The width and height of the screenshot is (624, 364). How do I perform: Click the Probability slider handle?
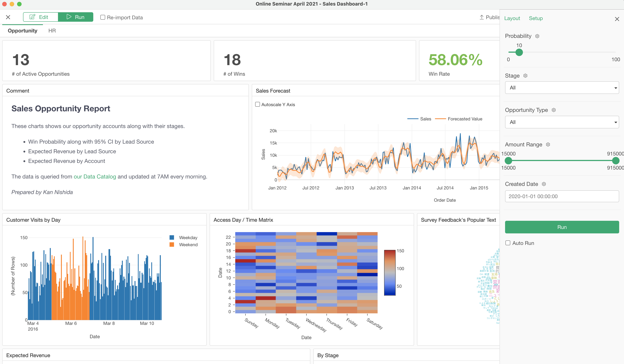[x=519, y=52]
